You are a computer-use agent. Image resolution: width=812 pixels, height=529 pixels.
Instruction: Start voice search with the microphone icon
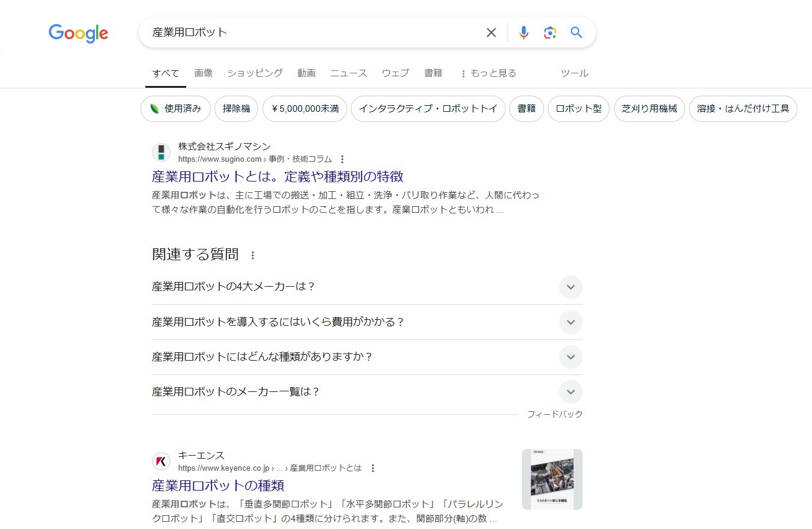524,32
